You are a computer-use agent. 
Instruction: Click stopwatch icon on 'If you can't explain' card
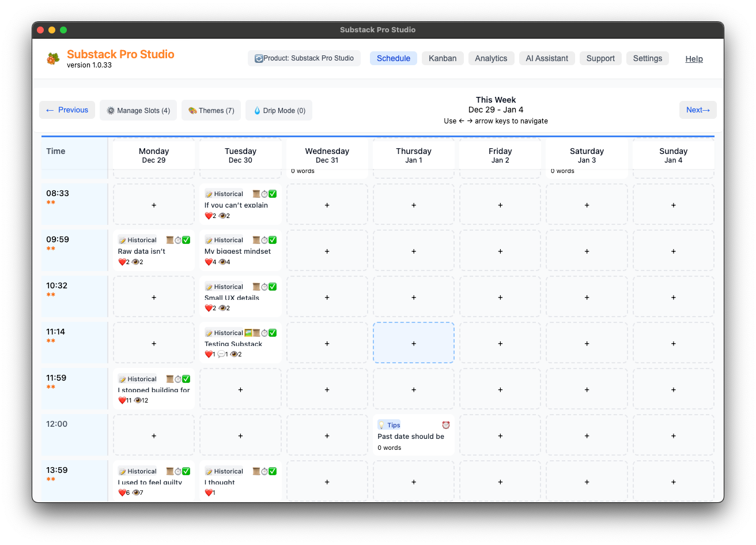[x=264, y=194]
